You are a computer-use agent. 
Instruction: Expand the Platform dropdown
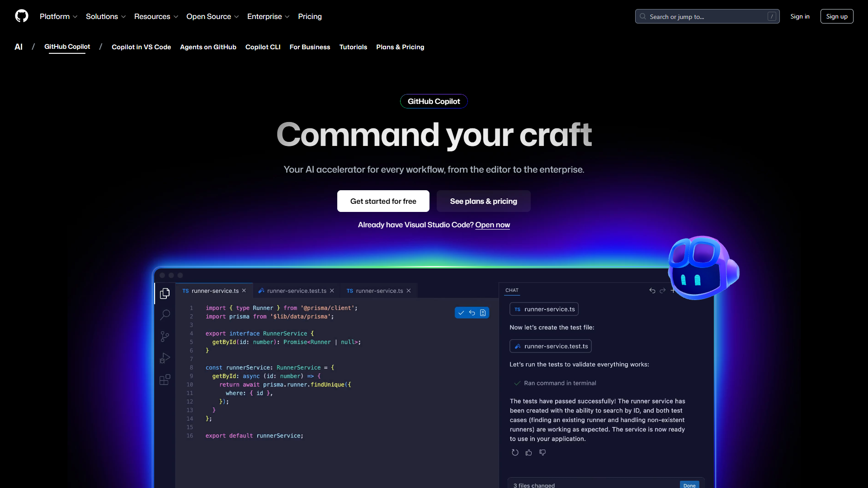pos(58,16)
